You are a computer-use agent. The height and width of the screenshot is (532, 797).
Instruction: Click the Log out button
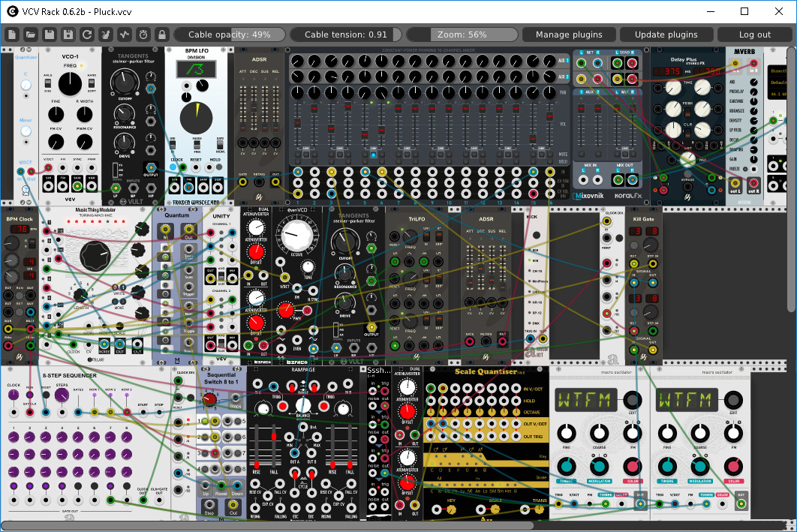click(755, 35)
